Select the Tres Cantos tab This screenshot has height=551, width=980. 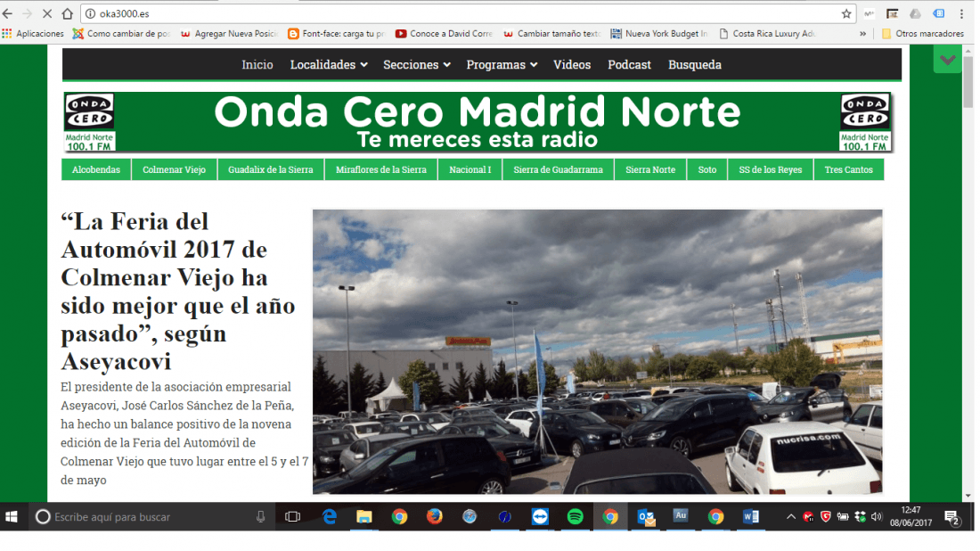[x=848, y=169]
